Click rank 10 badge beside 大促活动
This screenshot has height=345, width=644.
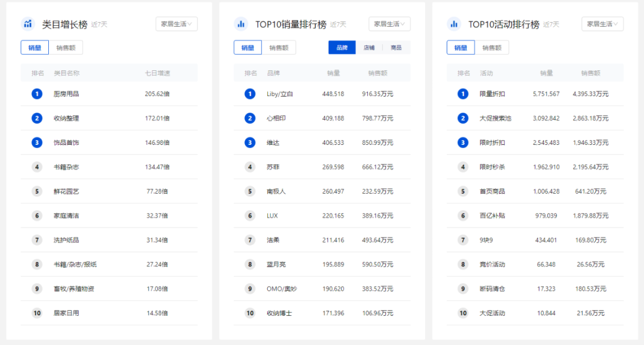pos(463,313)
